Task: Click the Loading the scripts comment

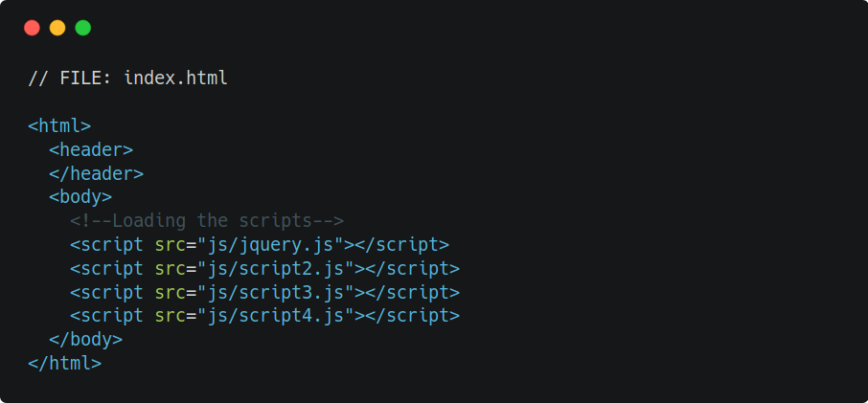Action: click(207, 221)
